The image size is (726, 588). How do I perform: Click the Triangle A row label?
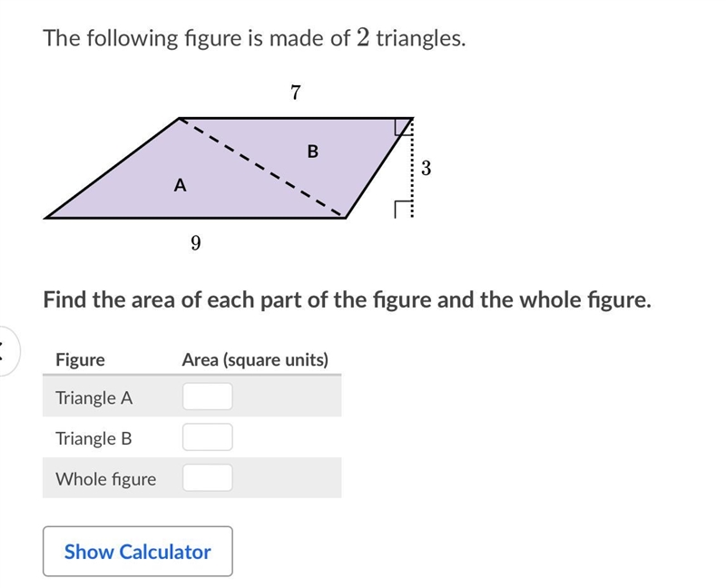coord(94,397)
